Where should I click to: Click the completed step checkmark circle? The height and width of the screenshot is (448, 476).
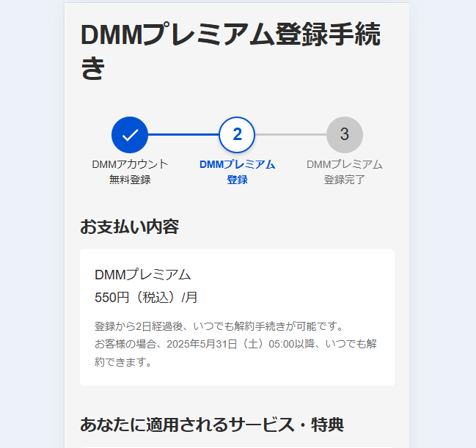pyautogui.click(x=130, y=135)
